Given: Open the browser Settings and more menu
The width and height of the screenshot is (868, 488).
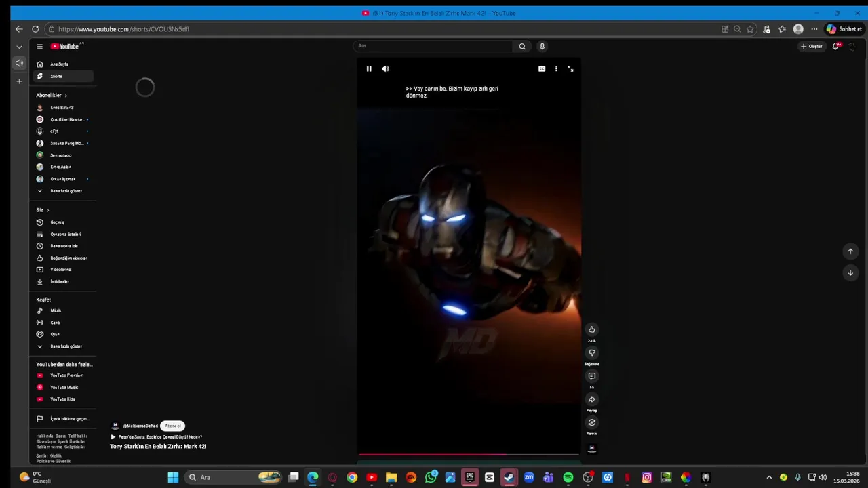Looking at the screenshot, I should pos(814,29).
